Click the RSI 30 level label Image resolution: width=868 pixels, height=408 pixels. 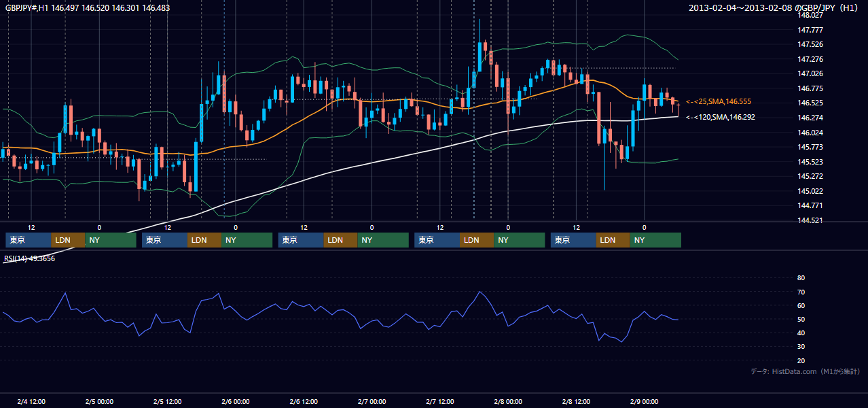coord(801,347)
